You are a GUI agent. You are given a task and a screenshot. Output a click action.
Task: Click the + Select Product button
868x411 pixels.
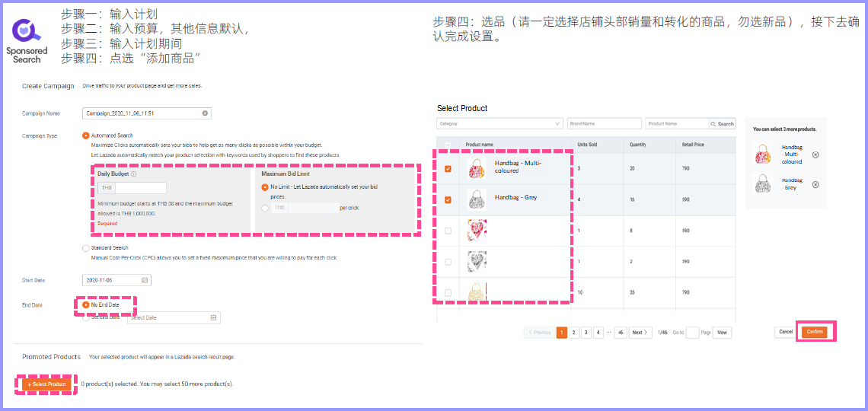coord(46,384)
